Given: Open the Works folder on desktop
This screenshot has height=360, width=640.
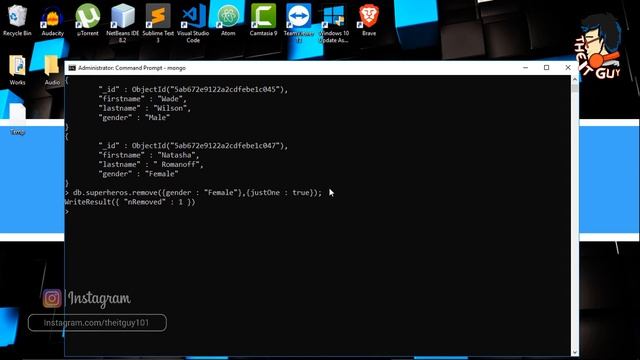Looking at the screenshot, I should (17, 70).
